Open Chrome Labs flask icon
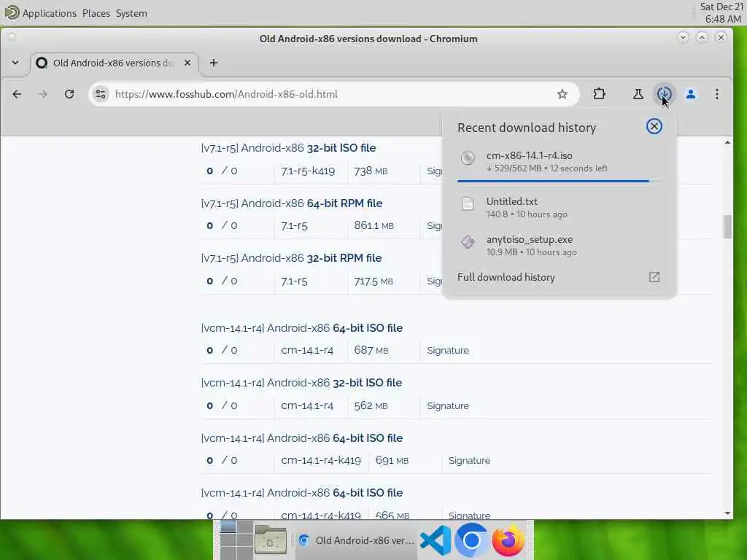This screenshot has height=560, width=747. 638,94
